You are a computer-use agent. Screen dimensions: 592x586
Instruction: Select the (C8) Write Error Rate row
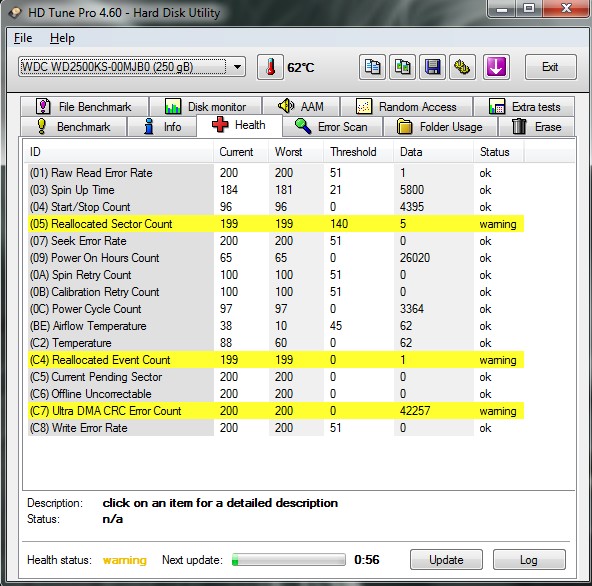pyautogui.click(x=276, y=428)
